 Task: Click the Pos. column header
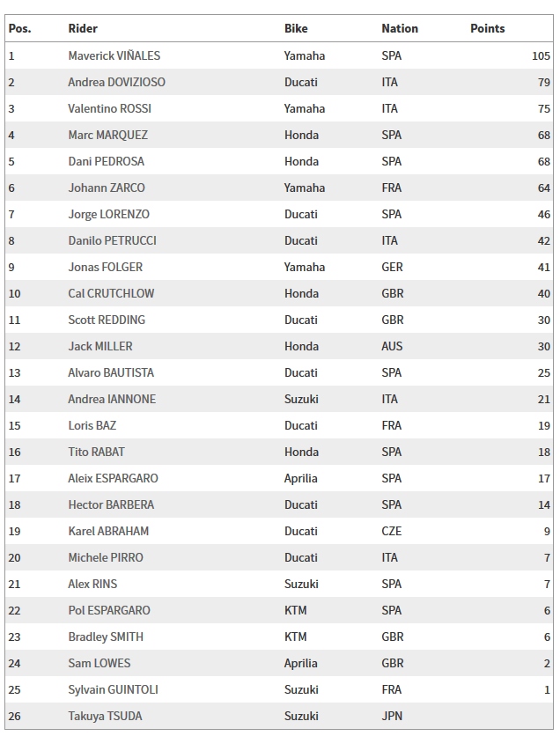click(x=19, y=28)
